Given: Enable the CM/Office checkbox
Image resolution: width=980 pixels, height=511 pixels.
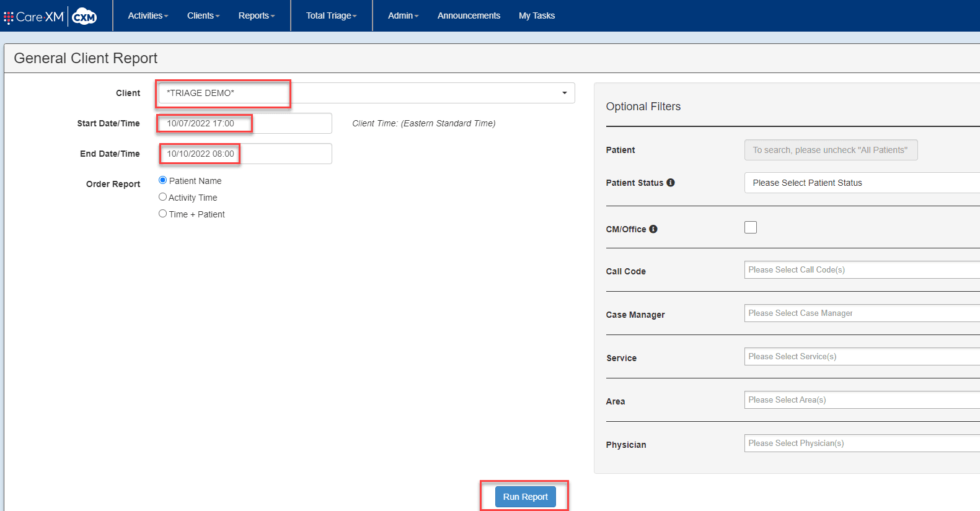Looking at the screenshot, I should tap(751, 227).
